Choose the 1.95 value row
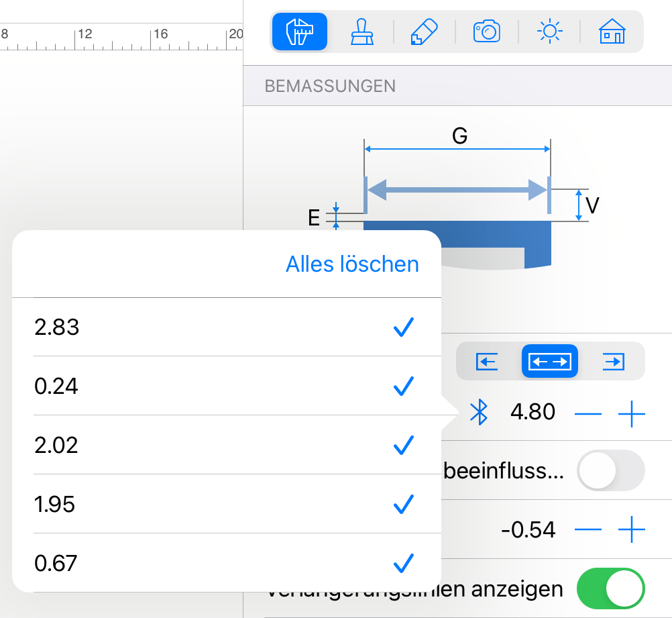The width and height of the screenshot is (672, 618). tap(227, 504)
